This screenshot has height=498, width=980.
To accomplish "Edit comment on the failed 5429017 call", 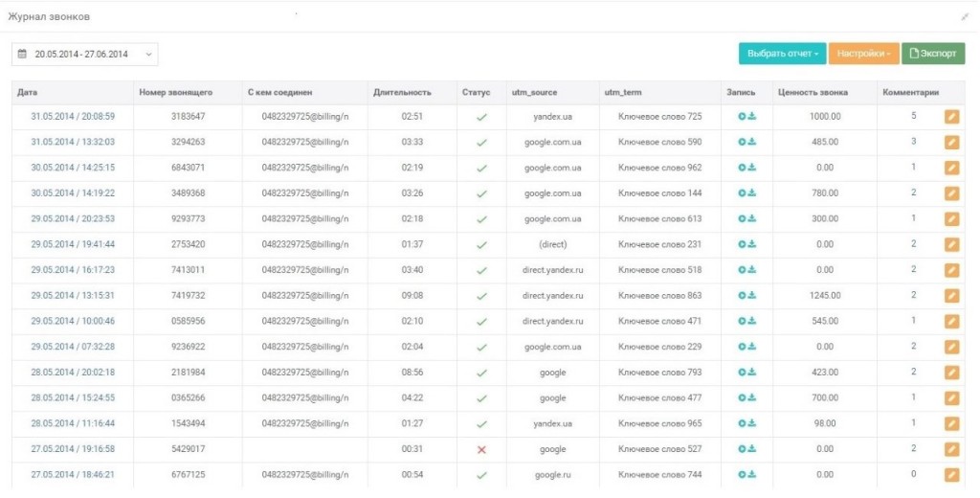I will 950,449.
